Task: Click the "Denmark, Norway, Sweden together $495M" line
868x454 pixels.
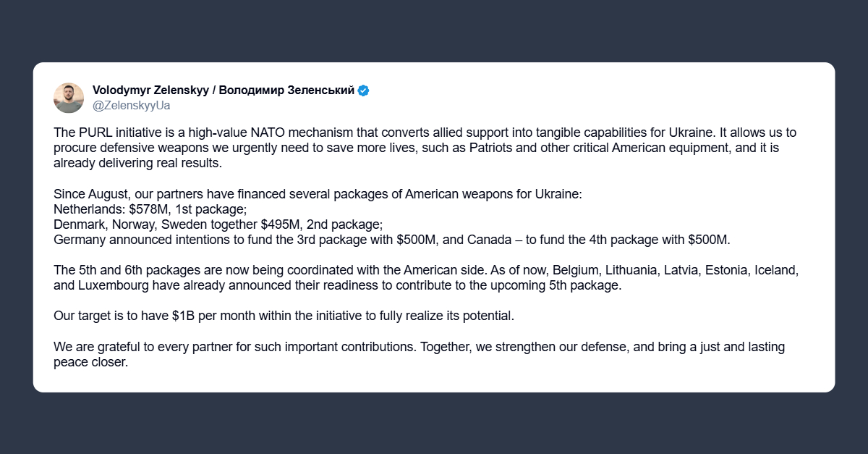Action: (218, 224)
